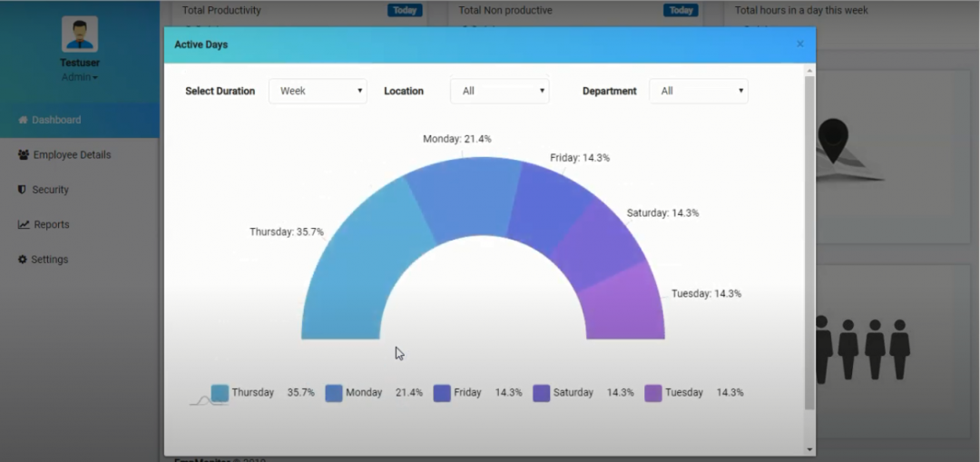Image resolution: width=980 pixels, height=462 pixels.
Task: Expand the Admin user menu
Action: coord(80,77)
